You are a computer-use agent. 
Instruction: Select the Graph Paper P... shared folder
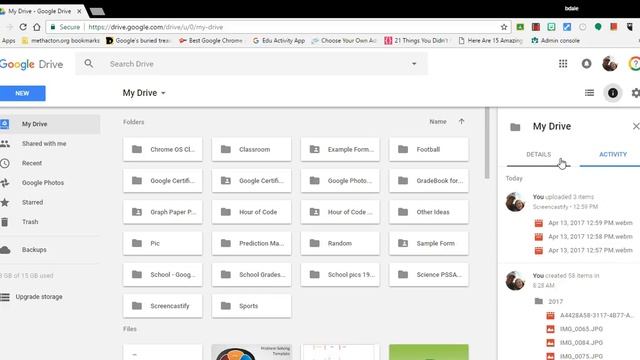click(x=162, y=212)
